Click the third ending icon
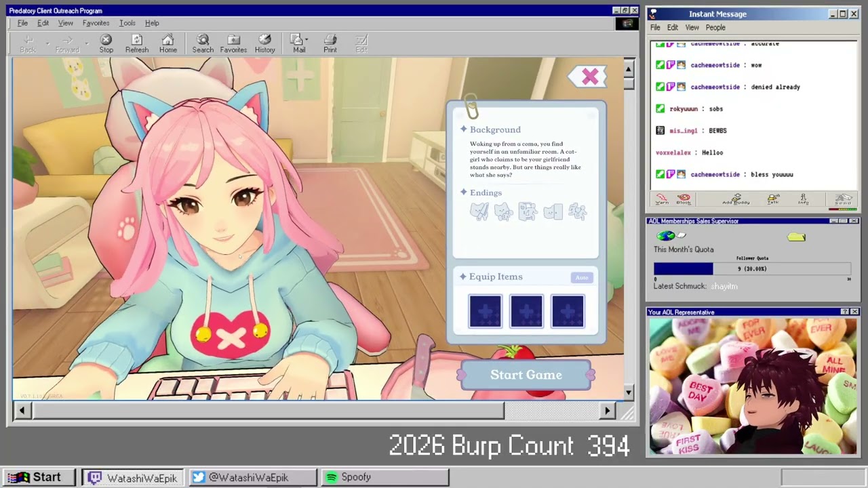868x488 pixels. tap(528, 211)
